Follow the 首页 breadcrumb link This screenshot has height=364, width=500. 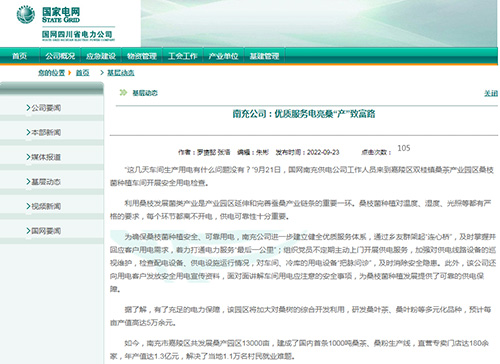coord(83,73)
